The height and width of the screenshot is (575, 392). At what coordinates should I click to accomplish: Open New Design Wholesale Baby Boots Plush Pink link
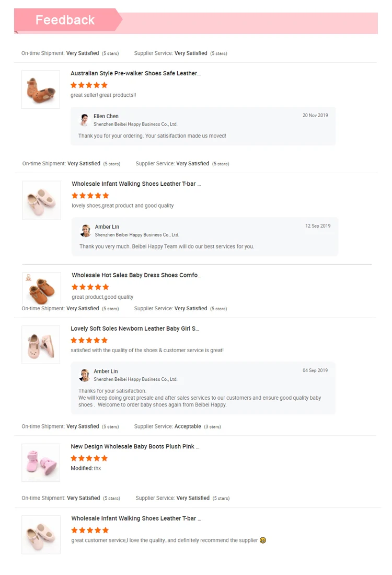click(135, 447)
